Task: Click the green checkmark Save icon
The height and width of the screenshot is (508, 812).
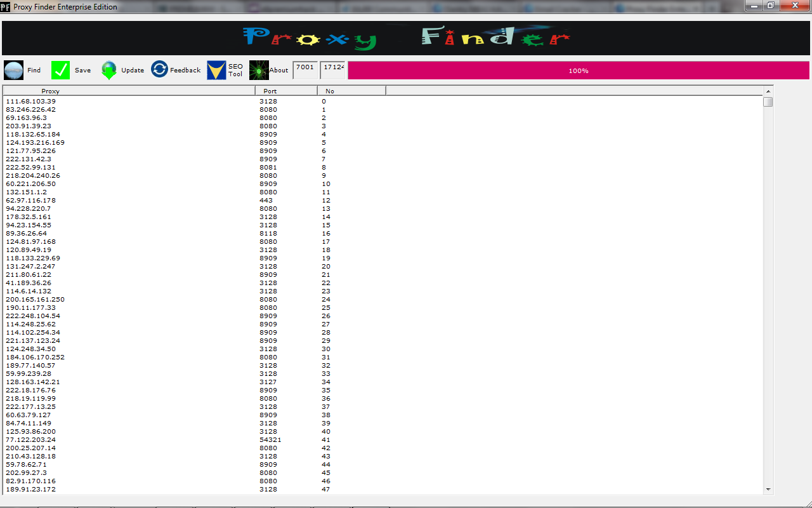Action: pos(61,70)
